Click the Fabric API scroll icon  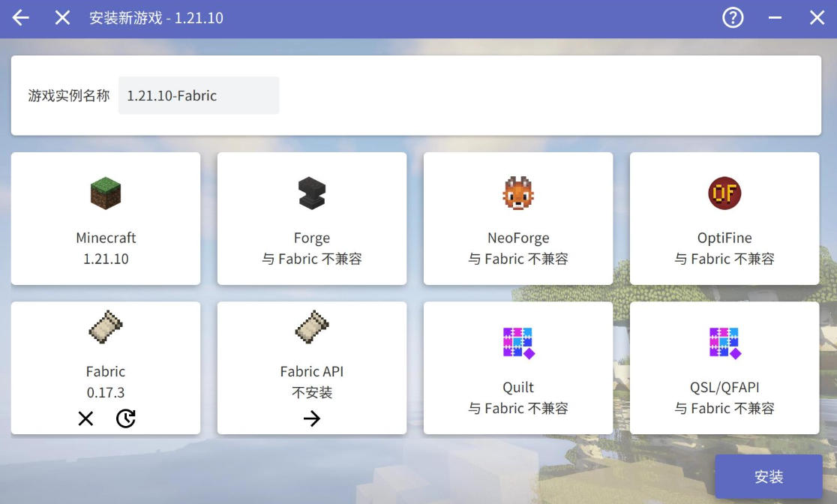click(312, 327)
